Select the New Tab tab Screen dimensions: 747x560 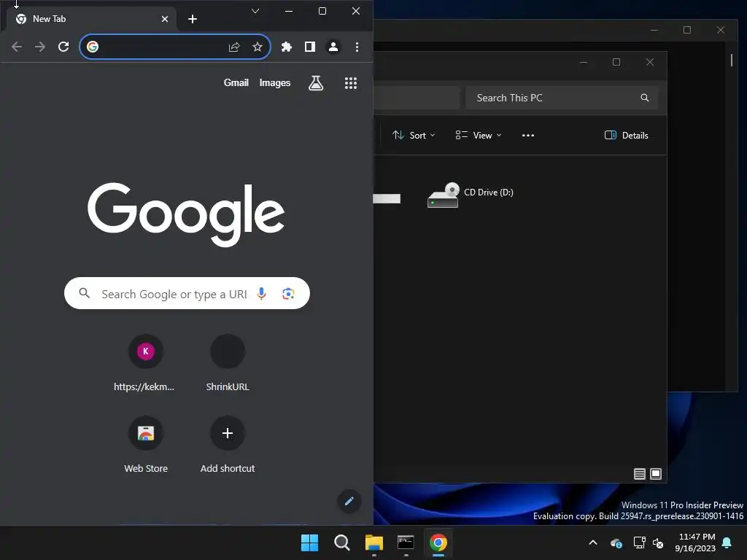[x=90, y=19]
